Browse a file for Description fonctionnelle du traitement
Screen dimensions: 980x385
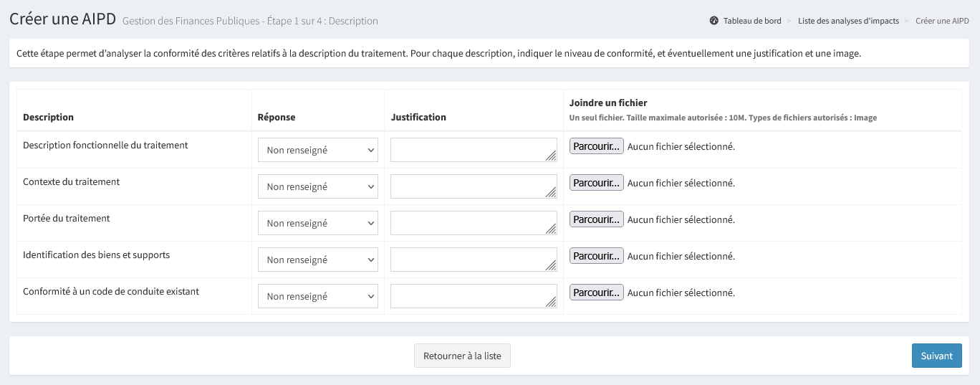tap(596, 146)
